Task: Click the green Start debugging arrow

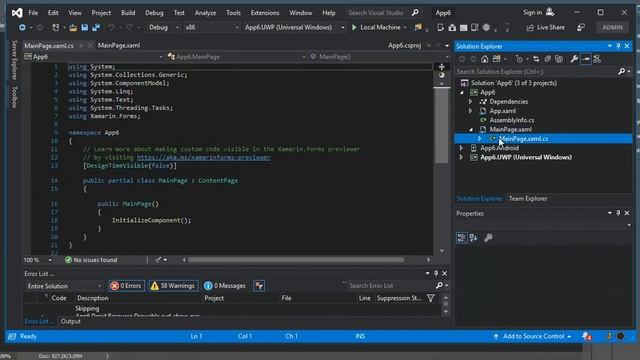Action: point(354,27)
